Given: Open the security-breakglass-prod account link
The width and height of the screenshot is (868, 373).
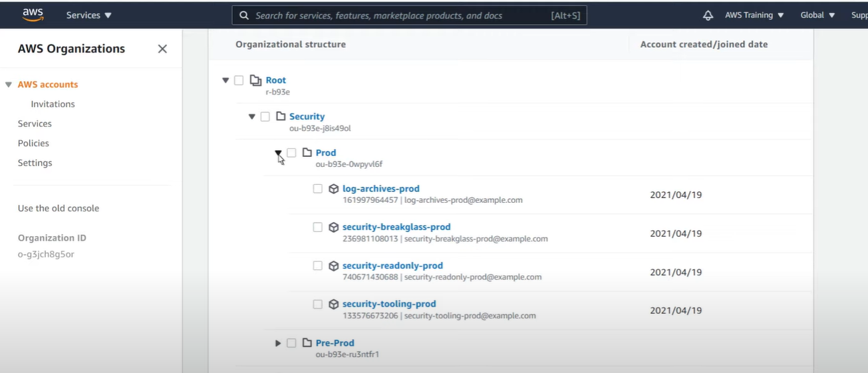Looking at the screenshot, I should pos(396,227).
